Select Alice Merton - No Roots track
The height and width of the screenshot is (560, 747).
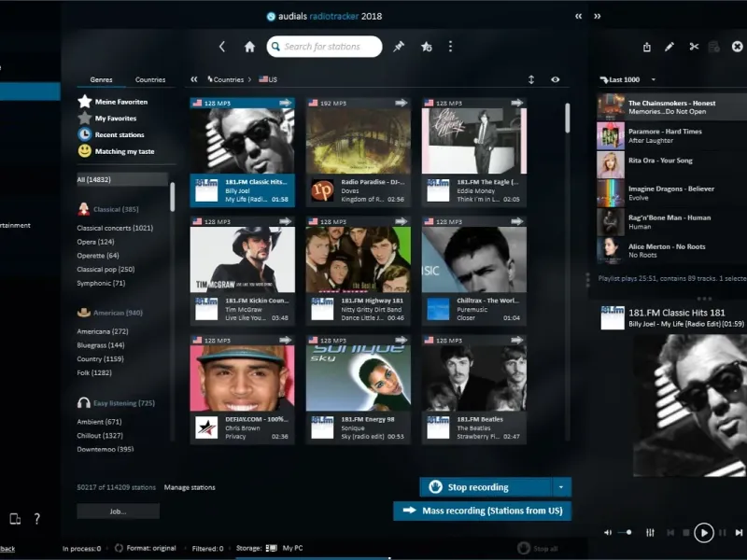click(x=671, y=250)
